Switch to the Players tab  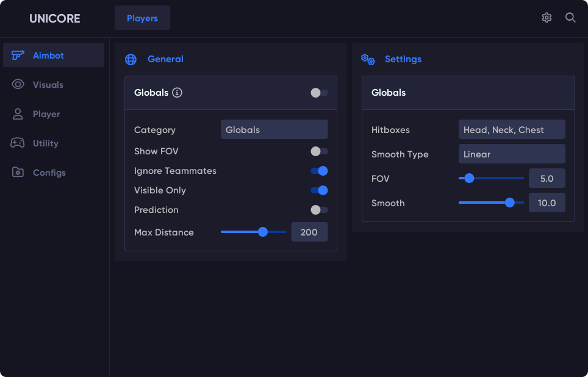click(142, 18)
